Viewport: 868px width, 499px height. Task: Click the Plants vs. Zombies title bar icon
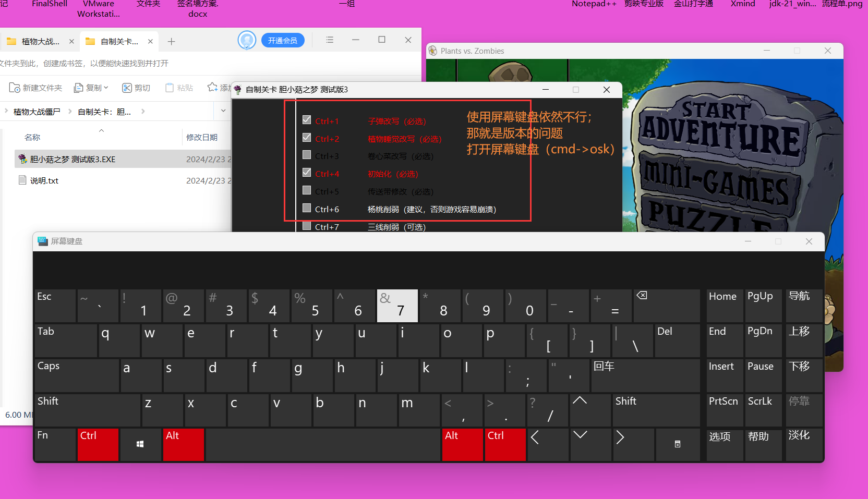point(433,51)
